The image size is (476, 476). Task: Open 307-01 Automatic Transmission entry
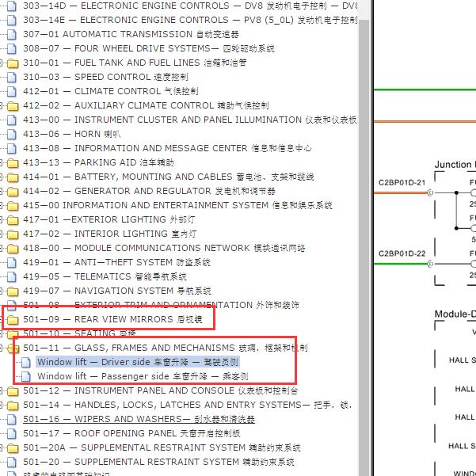tap(131, 34)
